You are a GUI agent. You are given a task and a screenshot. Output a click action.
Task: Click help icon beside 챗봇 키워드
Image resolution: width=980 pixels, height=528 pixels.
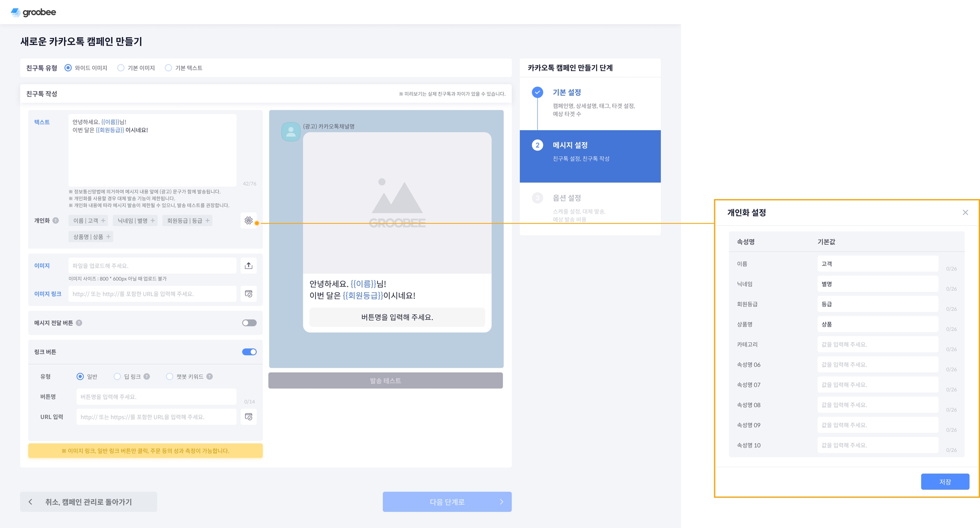point(210,377)
